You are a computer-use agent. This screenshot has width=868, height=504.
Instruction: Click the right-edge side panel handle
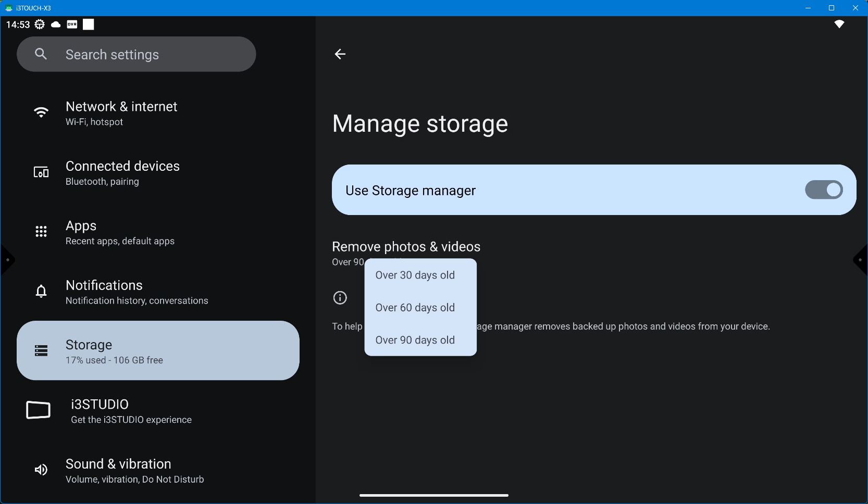(860, 260)
